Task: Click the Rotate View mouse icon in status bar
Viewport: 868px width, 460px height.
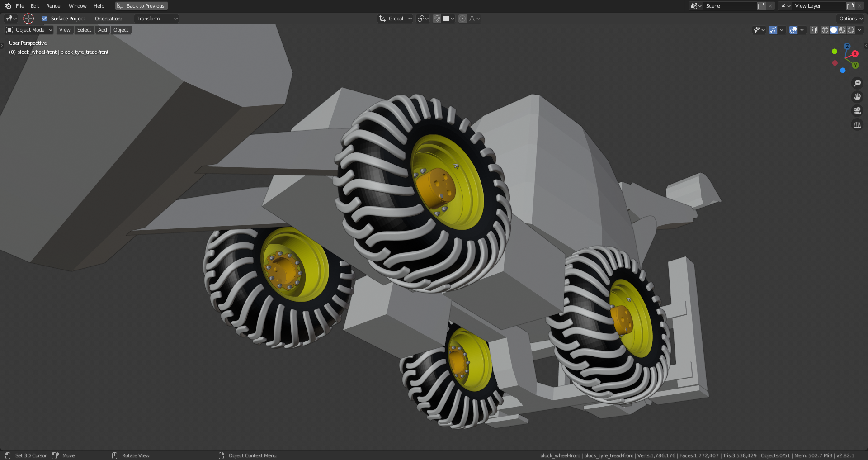Action: [x=114, y=455]
